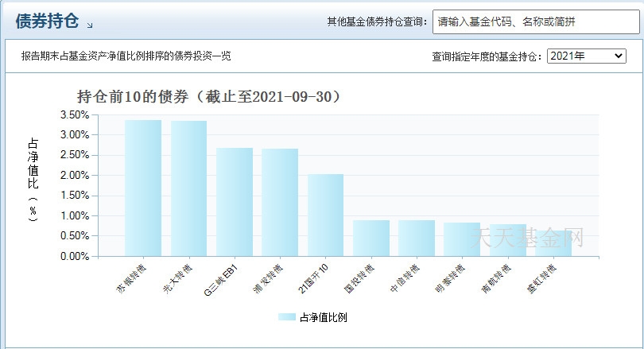The height and width of the screenshot is (349, 644).
Task: Click the arrow icon beside 债券持仓 title
Action: coord(90,25)
